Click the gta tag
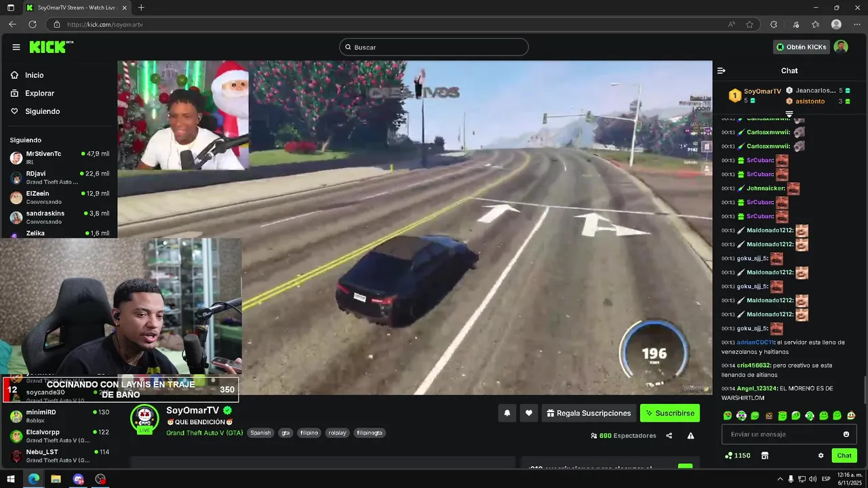The height and width of the screenshot is (488, 868). coord(285,432)
